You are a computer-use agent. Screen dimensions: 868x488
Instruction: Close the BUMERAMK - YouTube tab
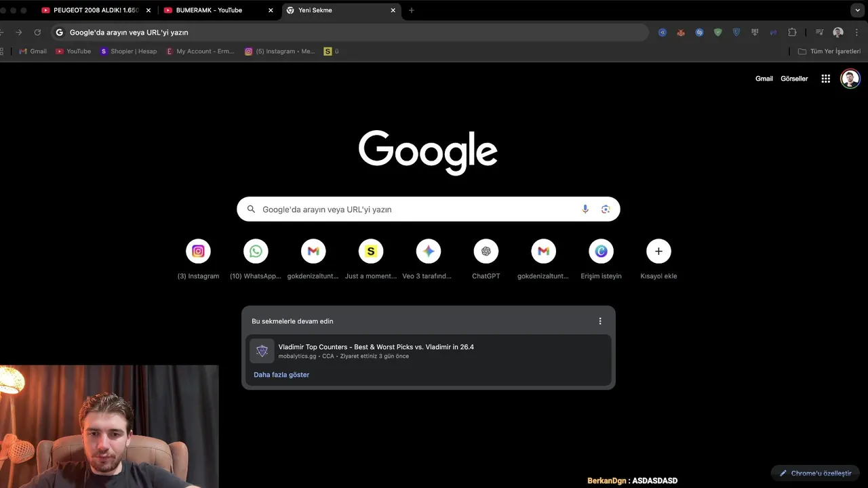(x=271, y=10)
